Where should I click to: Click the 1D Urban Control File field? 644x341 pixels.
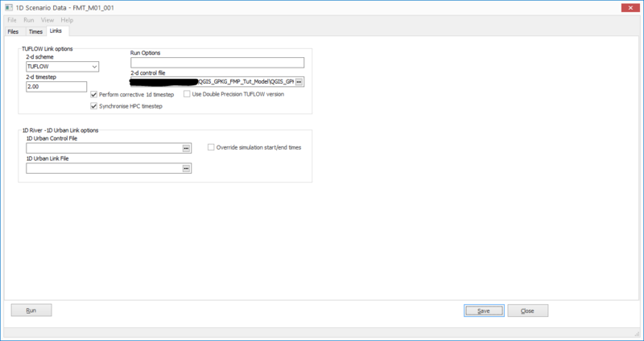pyautogui.click(x=103, y=148)
